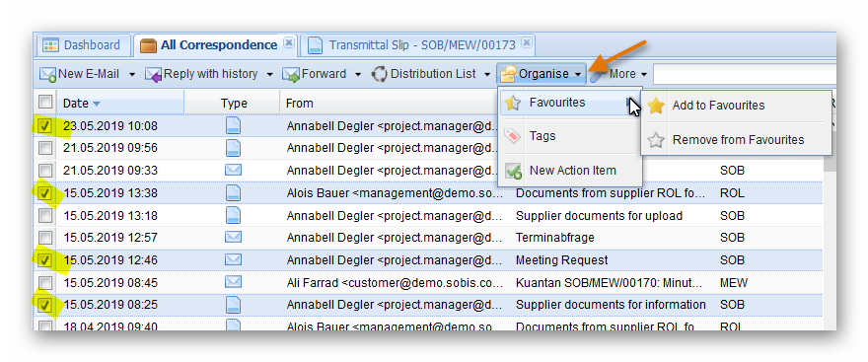Uncheck the 23.05.2019 10:08 row checkbox
The height and width of the screenshot is (362, 868).
pos(45,125)
